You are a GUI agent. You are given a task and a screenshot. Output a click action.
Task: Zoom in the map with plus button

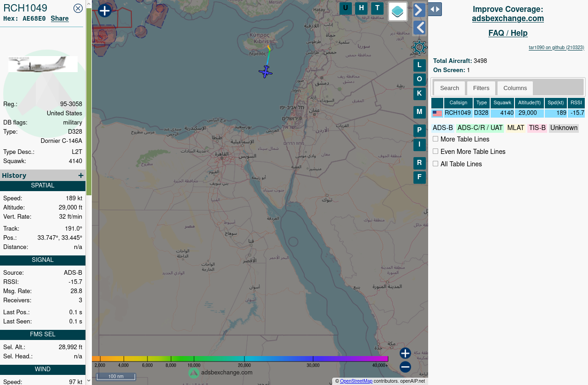click(x=405, y=353)
